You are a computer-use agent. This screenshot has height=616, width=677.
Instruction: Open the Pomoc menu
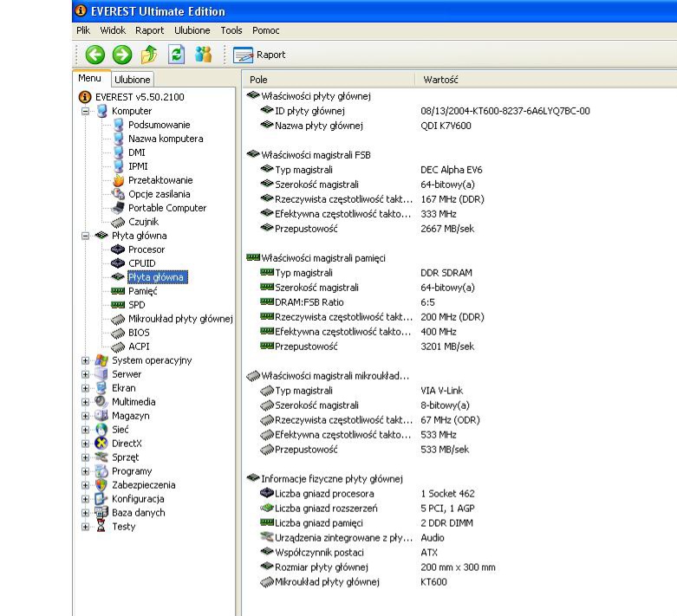[265, 30]
